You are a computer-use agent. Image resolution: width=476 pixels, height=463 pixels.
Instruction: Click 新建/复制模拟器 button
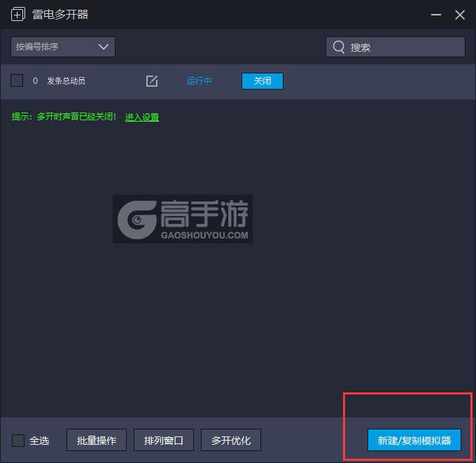tap(414, 440)
